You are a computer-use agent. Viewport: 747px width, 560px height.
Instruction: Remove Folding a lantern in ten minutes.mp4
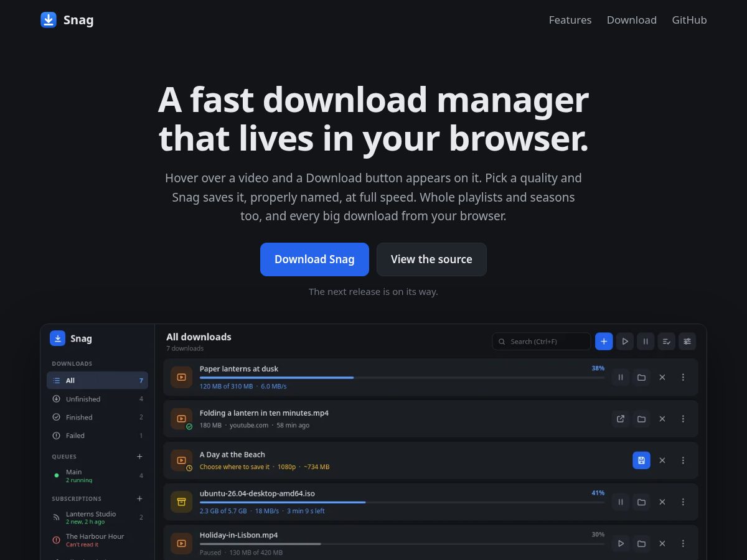(662, 419)
